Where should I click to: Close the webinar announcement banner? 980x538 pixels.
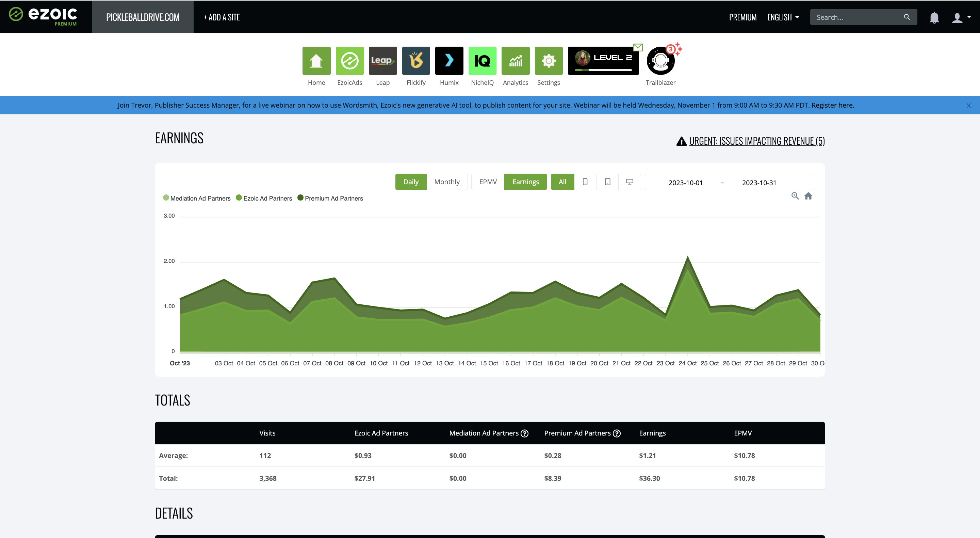[x=968, y=106]
